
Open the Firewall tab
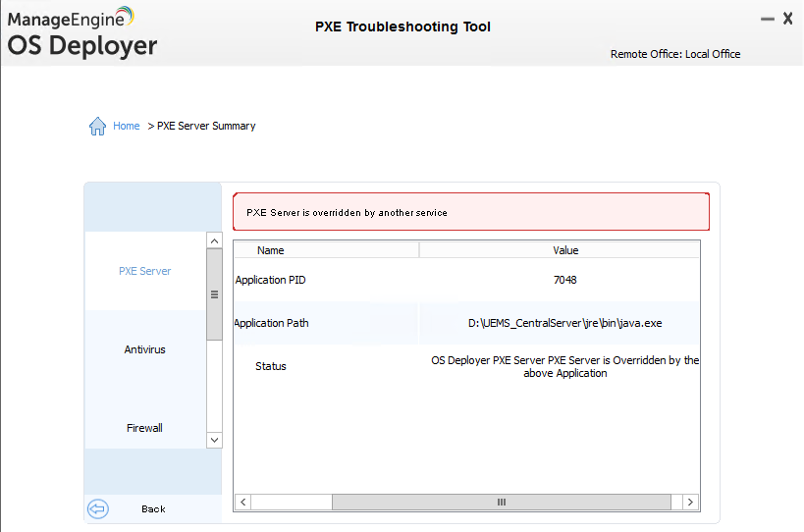[145, 428]
